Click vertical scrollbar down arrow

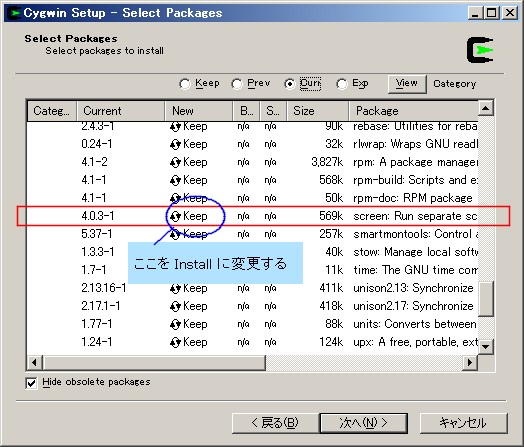click(486, 346)
